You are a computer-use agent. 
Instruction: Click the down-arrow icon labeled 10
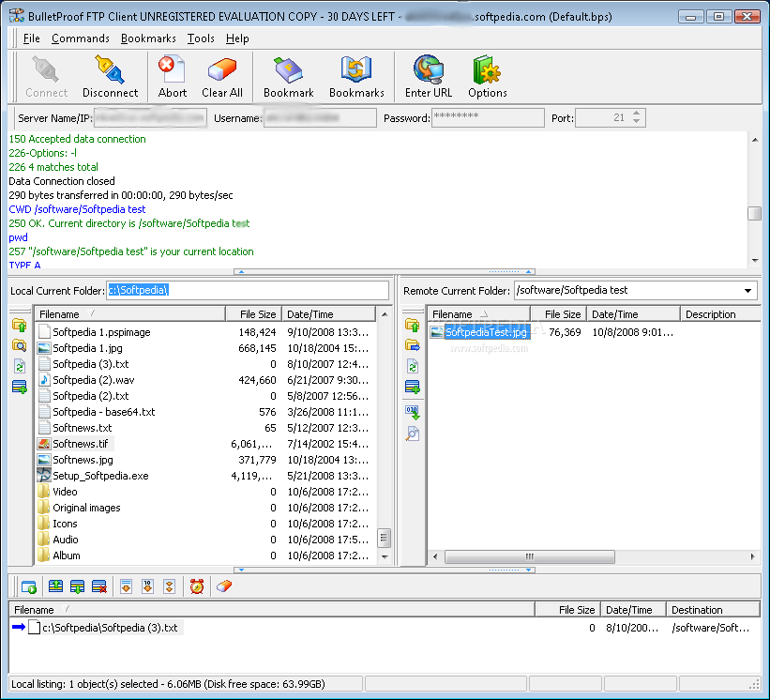(147, 586)
